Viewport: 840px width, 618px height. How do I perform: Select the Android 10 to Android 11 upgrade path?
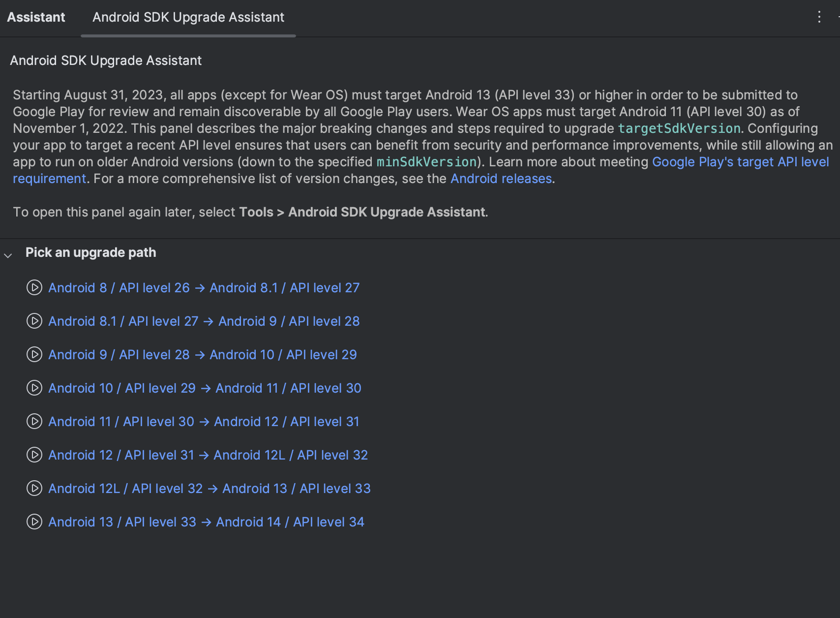[x=204, y=388]
